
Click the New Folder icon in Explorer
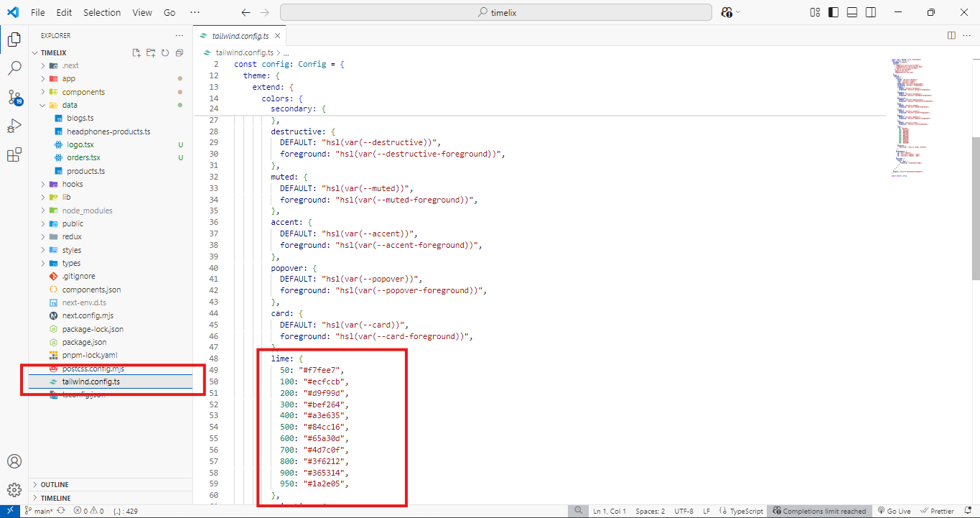[151, 53]
